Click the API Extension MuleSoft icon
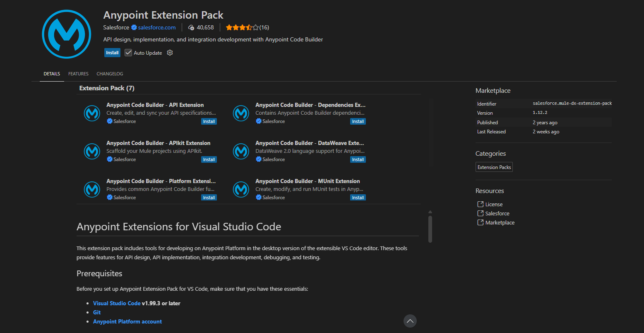The height and width of the screenshot is (333, 644). pyautogui.click(x=92, y=113)
